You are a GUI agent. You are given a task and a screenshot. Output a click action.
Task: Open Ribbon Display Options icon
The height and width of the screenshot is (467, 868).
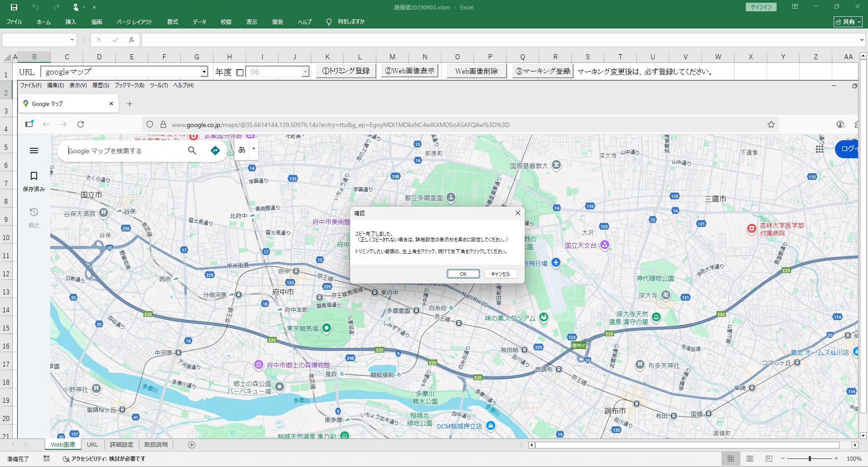(795, 7)
